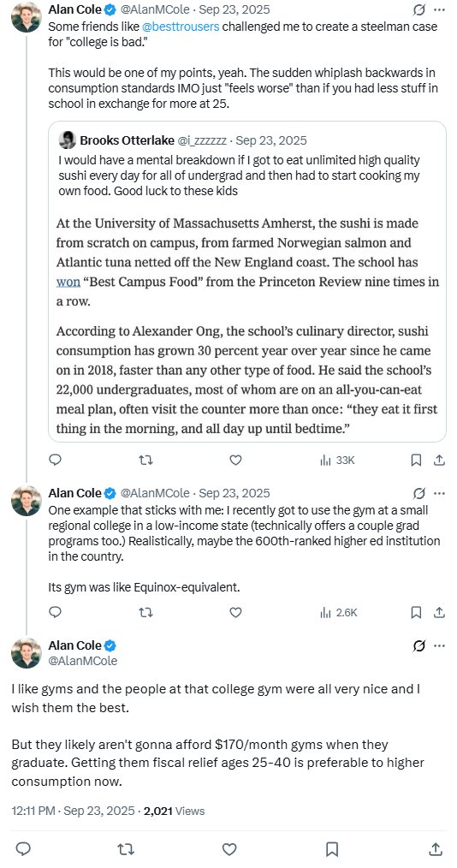Bookmark the main tweet at the bottom

(x=332, y=849)
